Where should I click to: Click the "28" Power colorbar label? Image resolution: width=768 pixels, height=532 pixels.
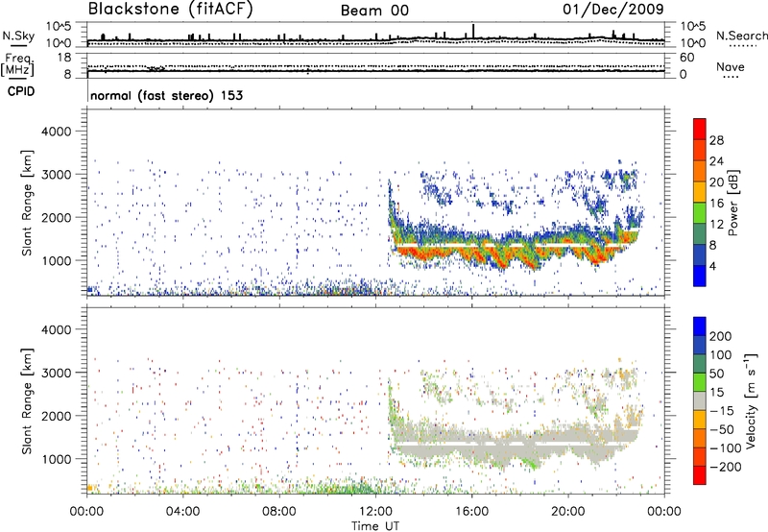point(716,140)
